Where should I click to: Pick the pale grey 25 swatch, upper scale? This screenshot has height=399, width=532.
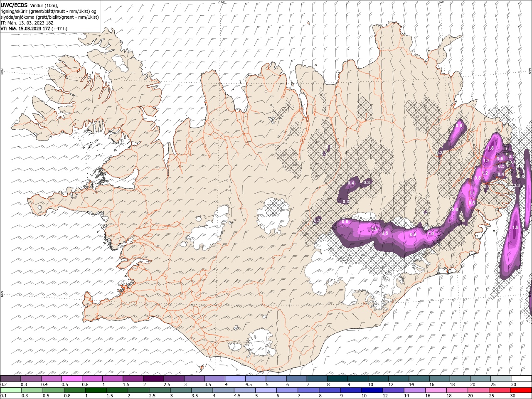point(501,379)
